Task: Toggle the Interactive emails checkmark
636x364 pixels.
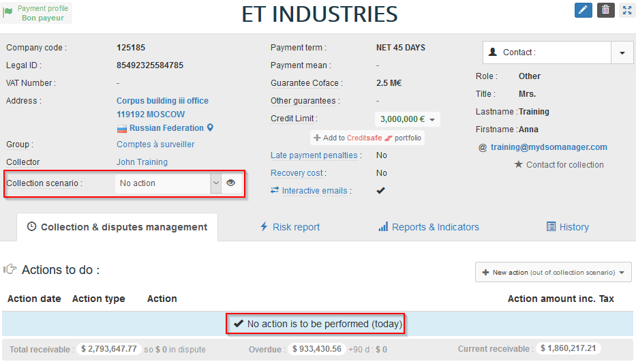Action: tap(380, 191)
